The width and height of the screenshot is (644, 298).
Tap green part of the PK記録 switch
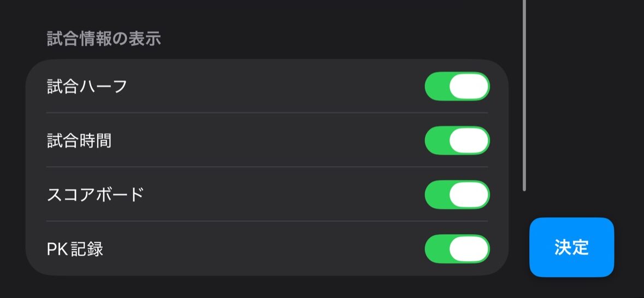[x=436, y=249]
